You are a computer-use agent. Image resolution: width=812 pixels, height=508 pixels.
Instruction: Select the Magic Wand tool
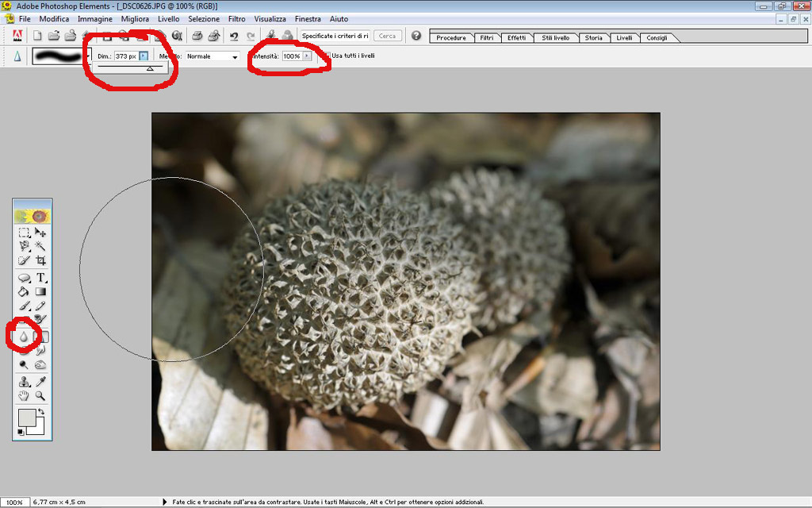40,247
